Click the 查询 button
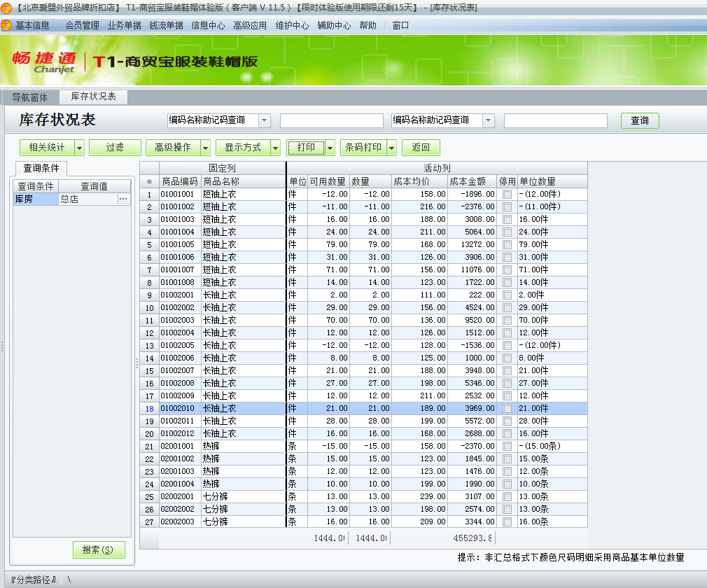Screen dimensions: 707x588 click(639, 120)
